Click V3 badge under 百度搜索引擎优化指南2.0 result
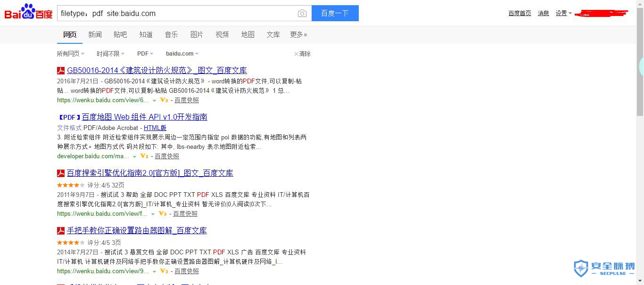This screenshot has width=644, height=285. click(163, 214)
